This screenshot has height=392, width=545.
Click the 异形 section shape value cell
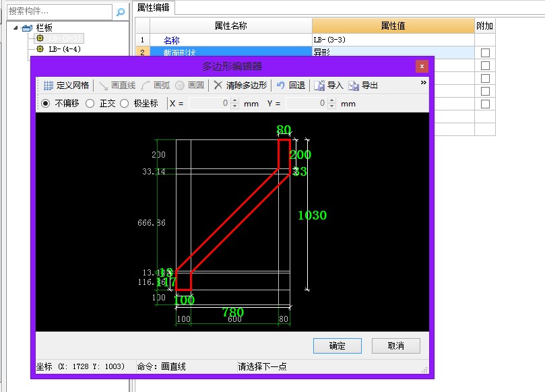[393, 52]
